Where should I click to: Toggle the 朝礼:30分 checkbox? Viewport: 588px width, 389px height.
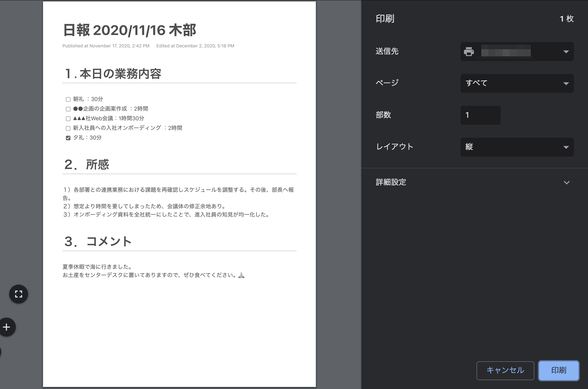click(x=68, y=99)
